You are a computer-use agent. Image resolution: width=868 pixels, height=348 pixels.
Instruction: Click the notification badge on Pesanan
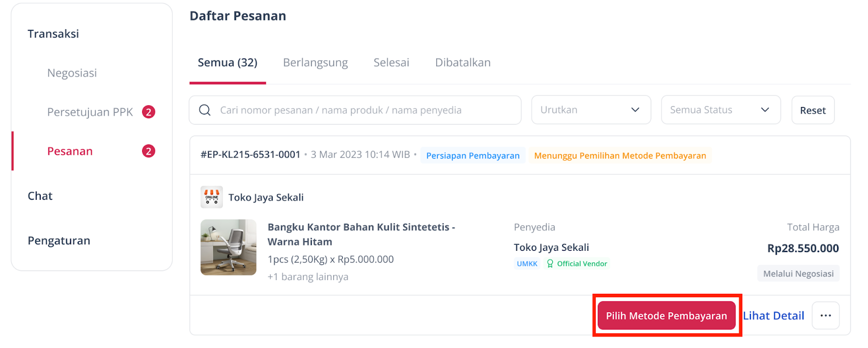pos(149,151)
